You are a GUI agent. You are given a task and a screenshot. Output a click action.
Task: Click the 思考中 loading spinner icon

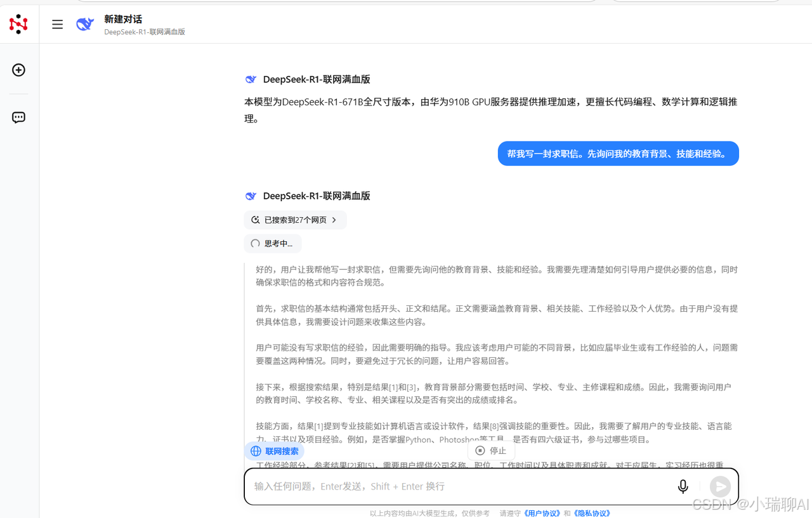coord(256,243)
